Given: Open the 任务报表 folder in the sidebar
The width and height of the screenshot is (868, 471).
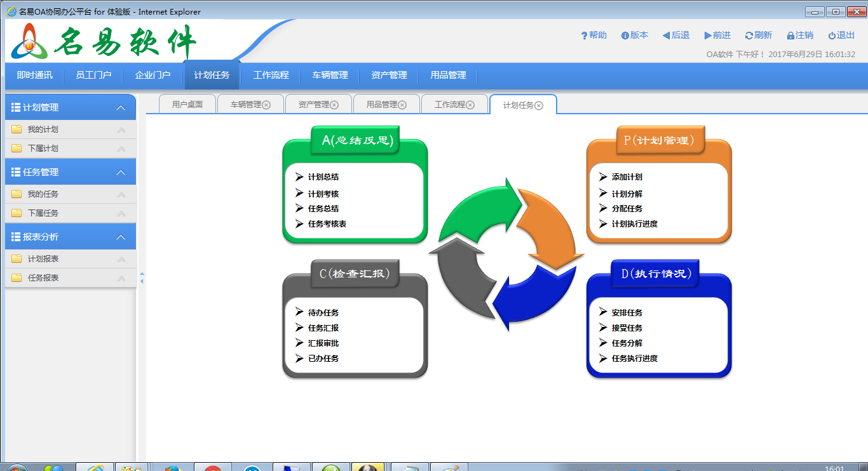Looking at the screenshot, I should point(44,278).
